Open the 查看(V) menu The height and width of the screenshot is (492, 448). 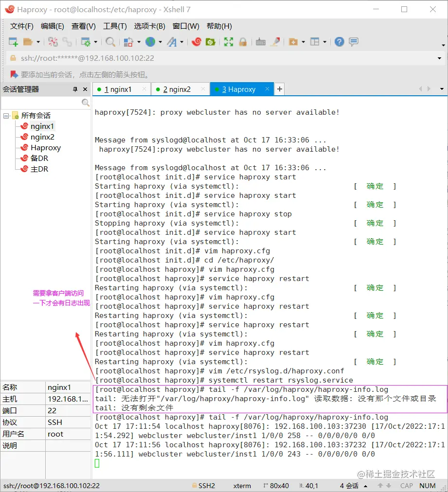(x=84, y=26)
